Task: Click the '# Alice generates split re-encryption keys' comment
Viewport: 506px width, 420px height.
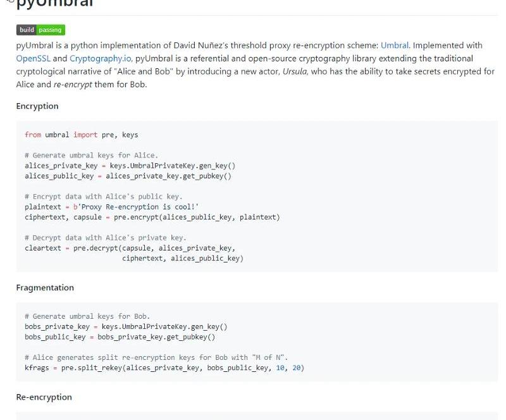Action: [x=156, y=357]
